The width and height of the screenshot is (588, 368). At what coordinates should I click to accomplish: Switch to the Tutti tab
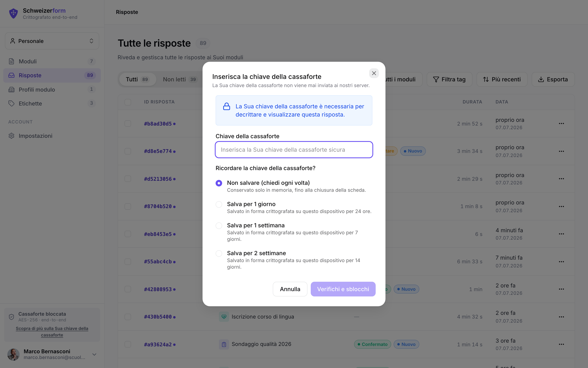click(x=138, y=79)
